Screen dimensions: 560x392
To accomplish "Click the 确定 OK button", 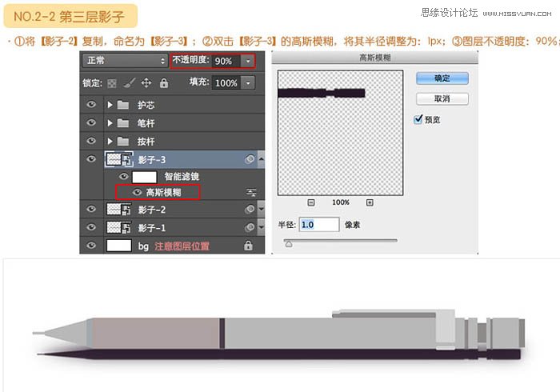I will click(x=442, y=78).
